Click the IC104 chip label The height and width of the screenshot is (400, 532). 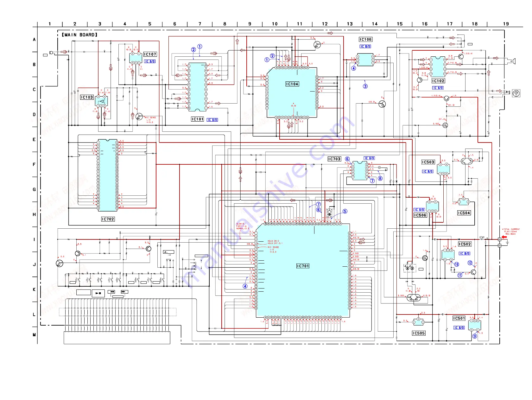pos(292,84)
